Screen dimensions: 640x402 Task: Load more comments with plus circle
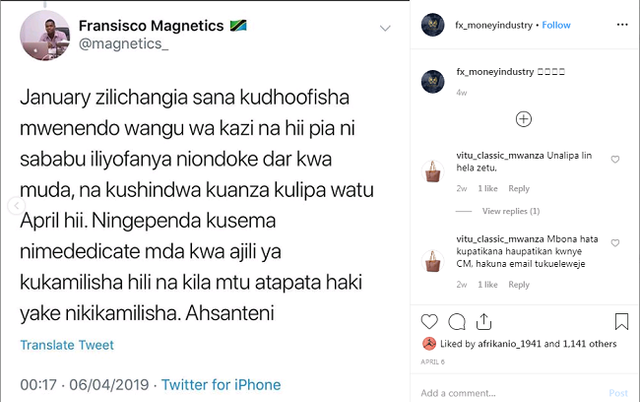tap(523, 119)
